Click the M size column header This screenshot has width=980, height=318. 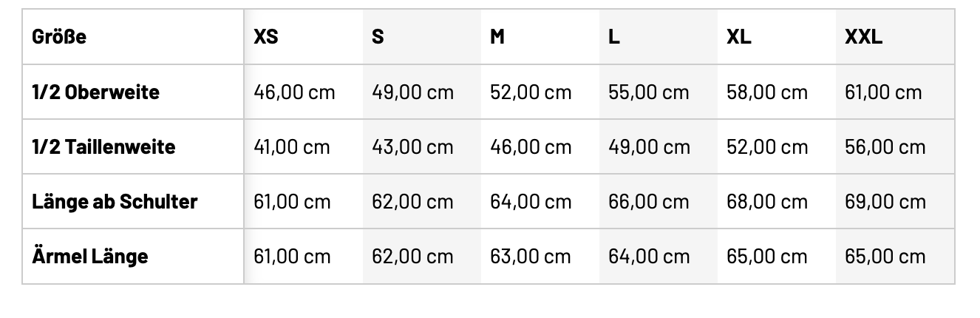click(497, 37)
